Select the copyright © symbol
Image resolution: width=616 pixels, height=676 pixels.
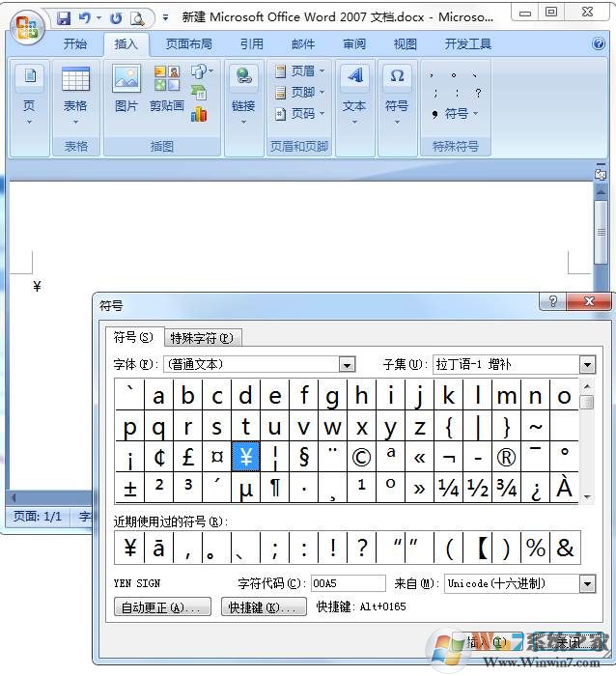pos(361,457)
